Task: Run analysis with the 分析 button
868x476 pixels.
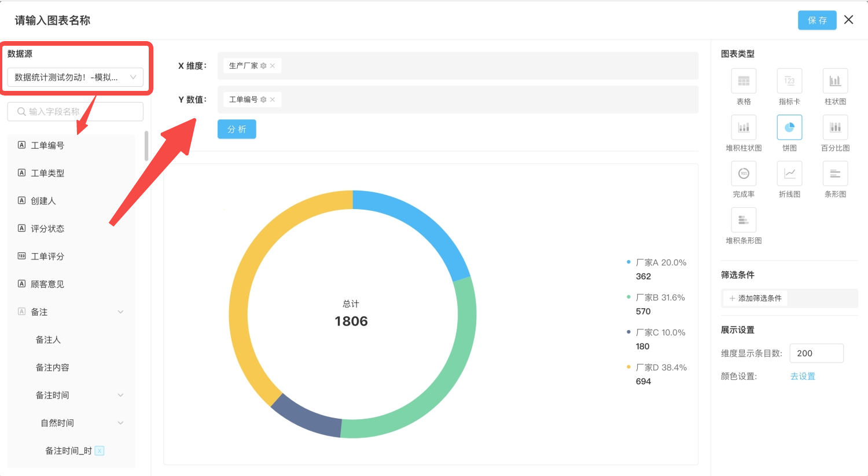Action: 237,129
